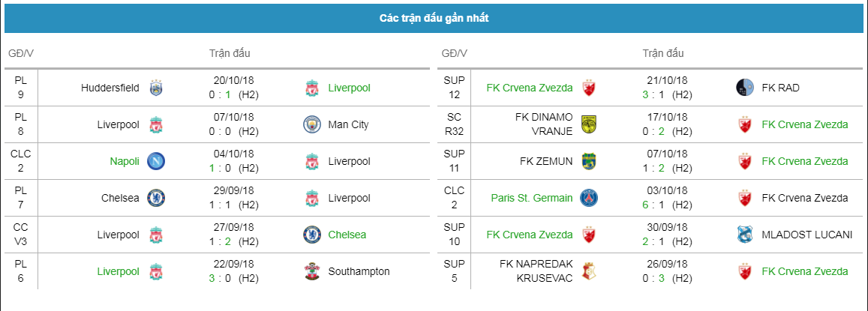Click the Napoli club logo

pyautogui.click(x=156, y=161)
